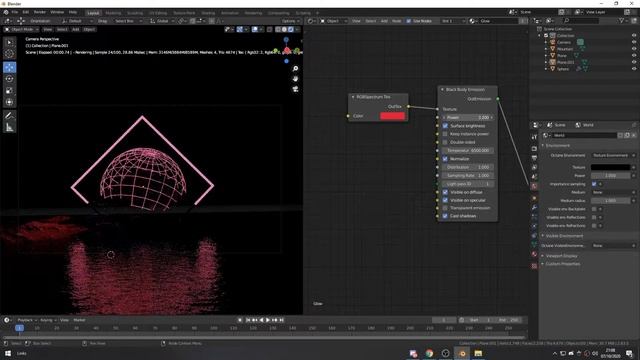The width and height of the screenshot is (640, 360).
Task: Click the Blender logo menu icon
Action: coord(5,12)
